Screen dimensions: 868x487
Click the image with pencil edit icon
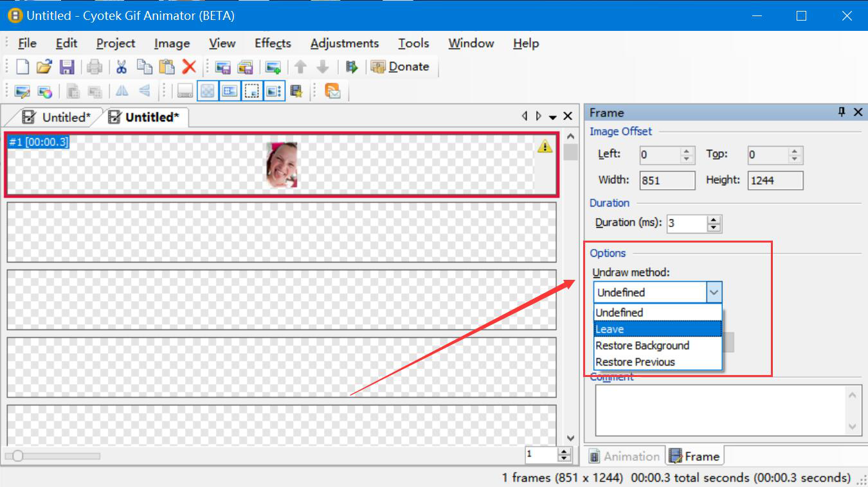pyautogui.click(x=23, y=91)
